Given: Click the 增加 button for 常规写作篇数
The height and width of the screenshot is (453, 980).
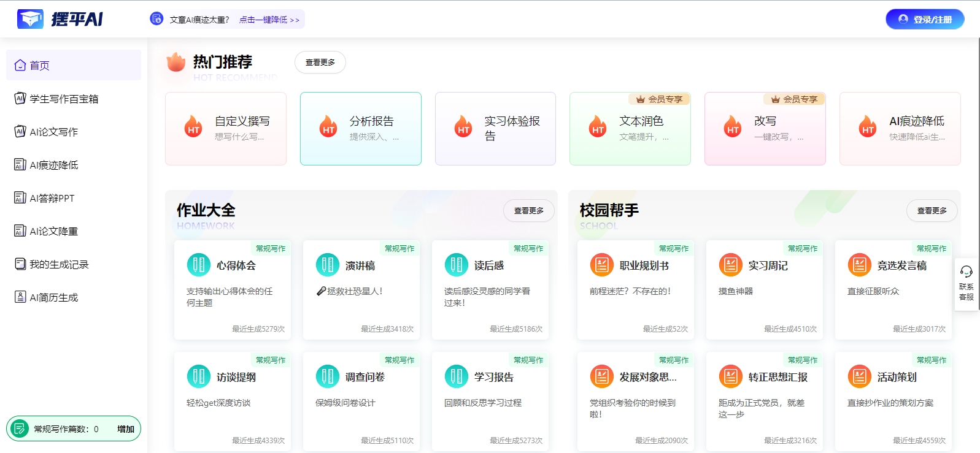Looking at the screenshot, I should click(126, 428).
